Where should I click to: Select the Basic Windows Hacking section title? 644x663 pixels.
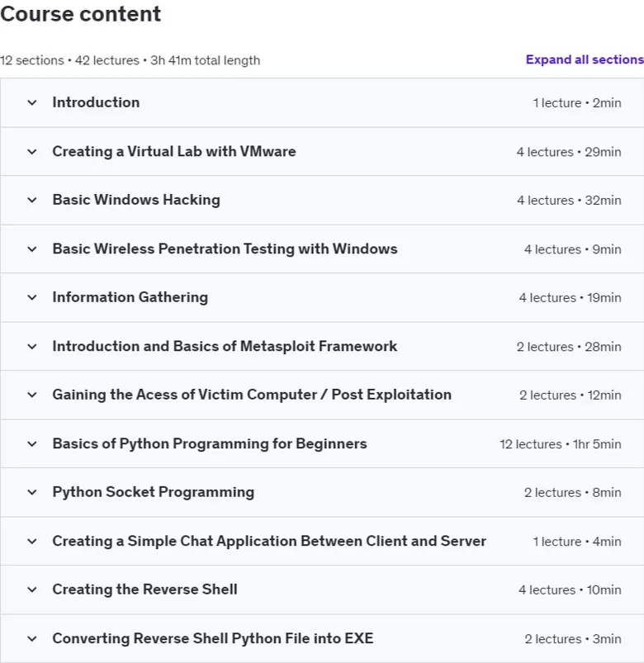coord(136,200)
